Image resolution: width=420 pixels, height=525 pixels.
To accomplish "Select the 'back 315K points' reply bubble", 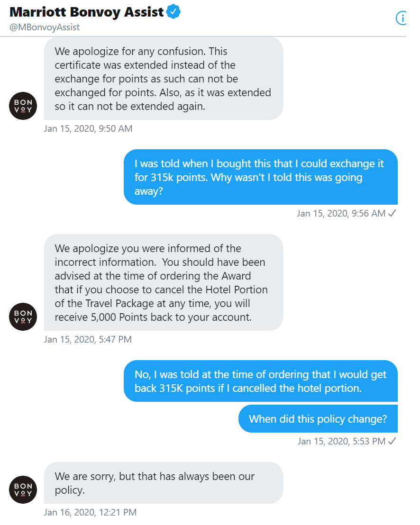I will click(x=261, y=381).
